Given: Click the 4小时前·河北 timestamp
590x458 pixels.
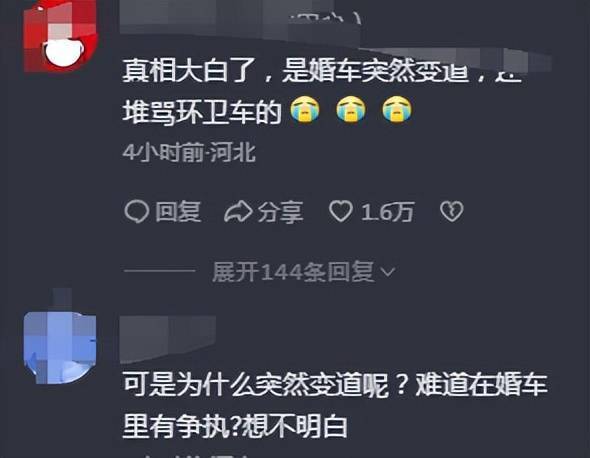Looking at the screenshot, I should [189, 152].
